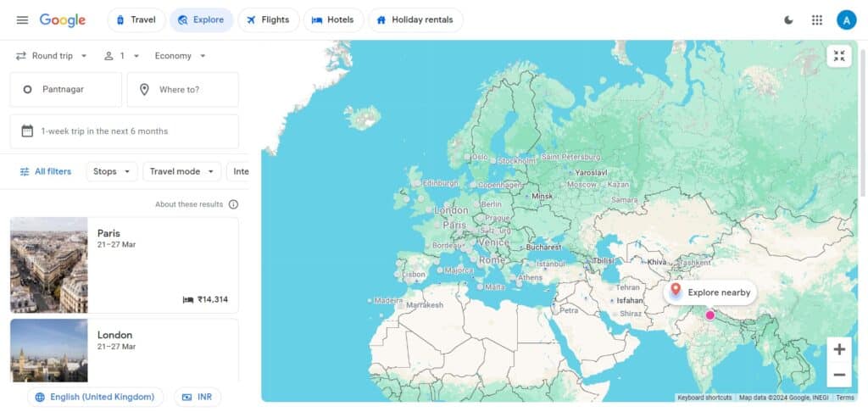Open the hamburger main menu

[22, 19]
